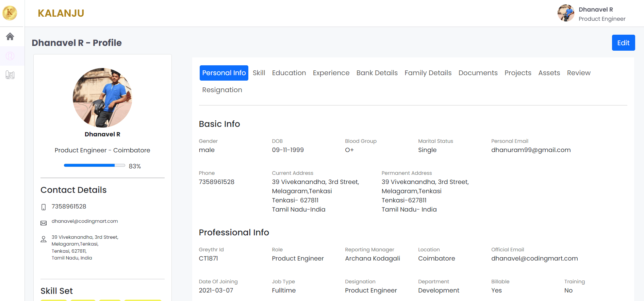Open the profile sidebar icon
This screenshot has width=644, height=301.
[10, 56]
